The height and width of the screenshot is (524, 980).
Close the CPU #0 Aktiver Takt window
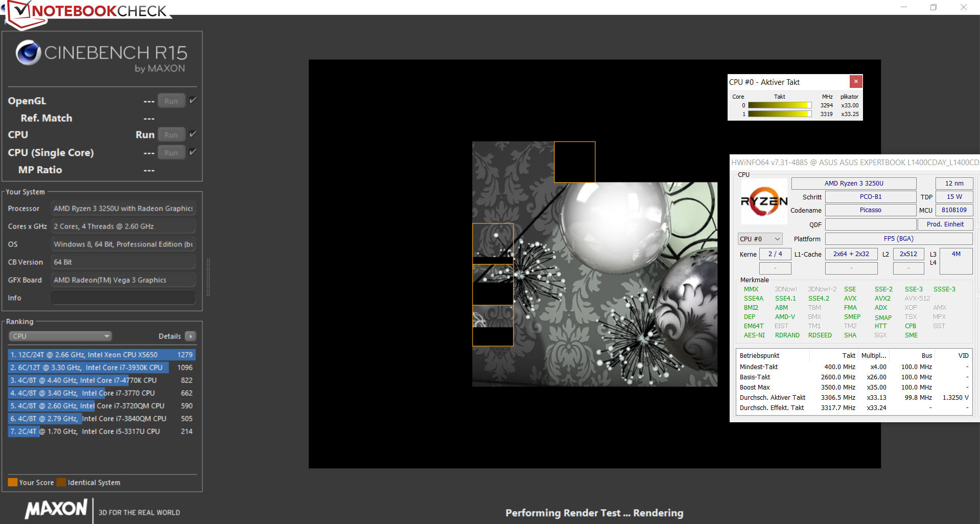point(856,82)
